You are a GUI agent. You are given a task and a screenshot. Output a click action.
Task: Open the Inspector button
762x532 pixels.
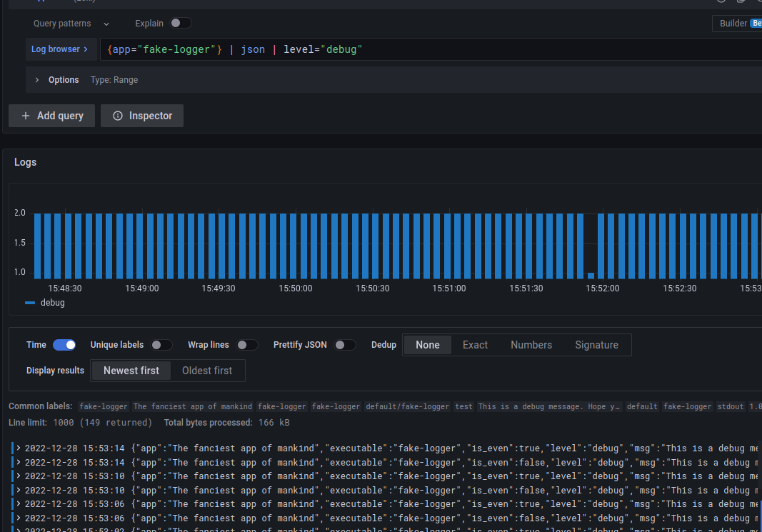142,116
